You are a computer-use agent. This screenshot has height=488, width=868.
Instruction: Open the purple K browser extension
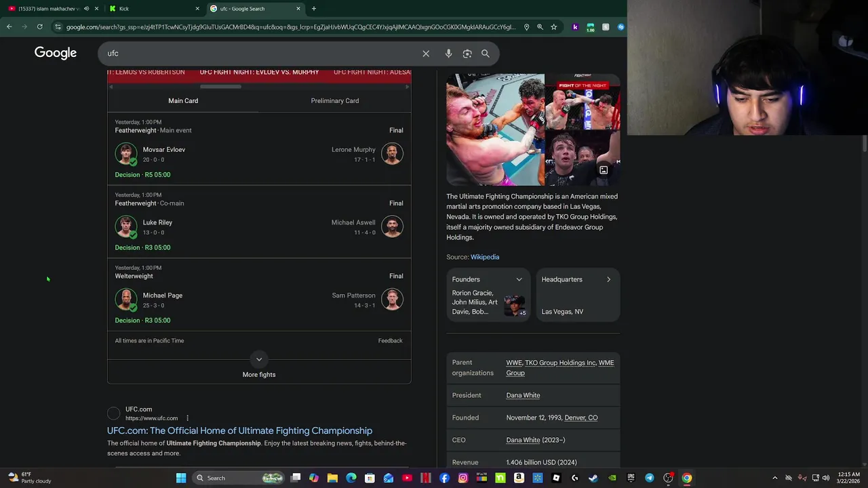tap(575, 27)
